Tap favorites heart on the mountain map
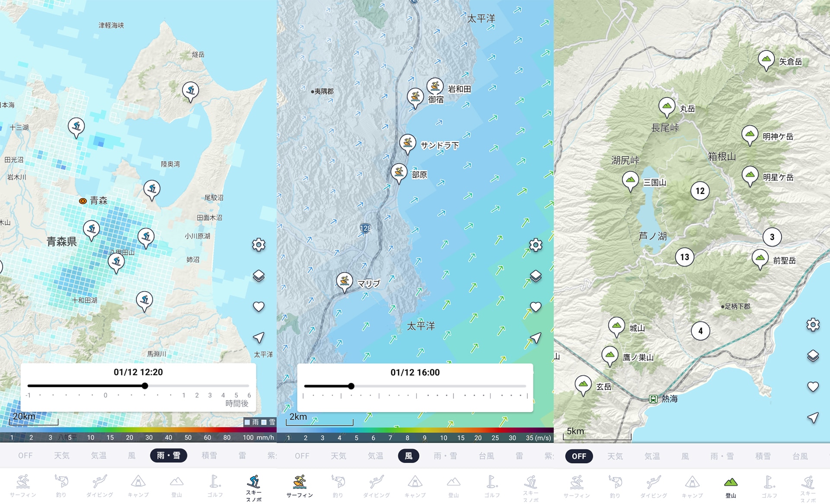Screen dimensions: 830x504 click(x=813, y=387)
